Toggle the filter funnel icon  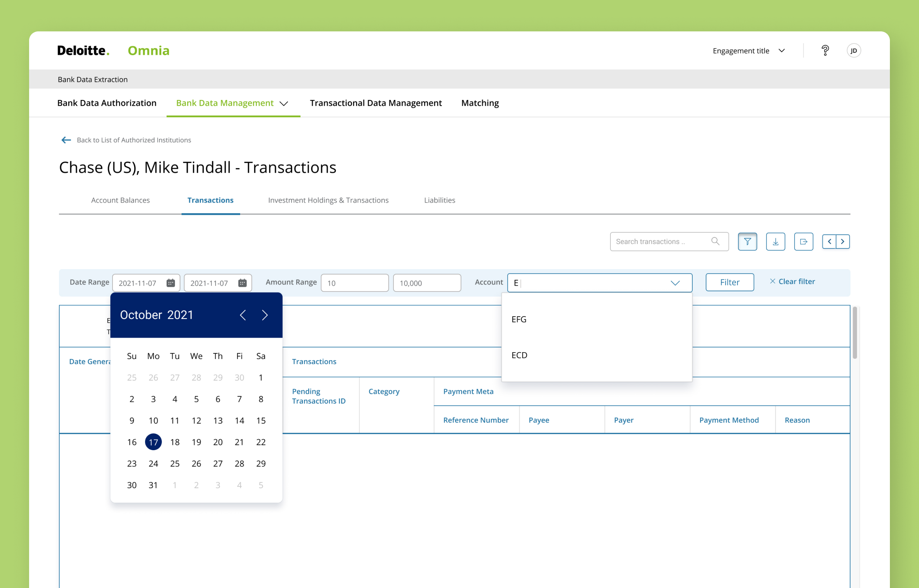pyautogui.click(x=747, y=242)
